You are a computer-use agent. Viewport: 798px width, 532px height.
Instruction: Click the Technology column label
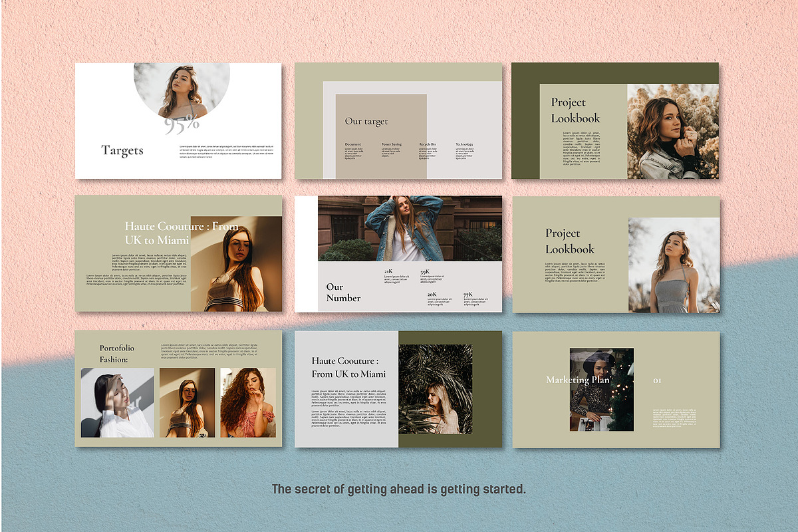point(465,142)
